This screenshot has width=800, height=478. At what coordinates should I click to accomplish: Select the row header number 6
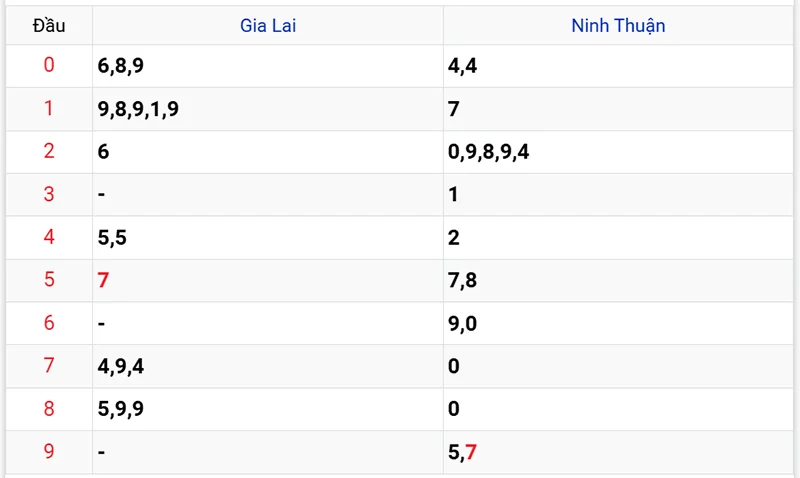click(49, 324)
